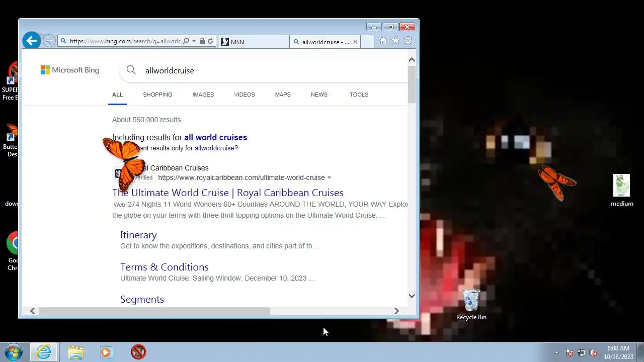Image resolution: width=644 pixels, height=362 pixels.
Task: Click the Show desktop strip
Action: tap(640, 352)
